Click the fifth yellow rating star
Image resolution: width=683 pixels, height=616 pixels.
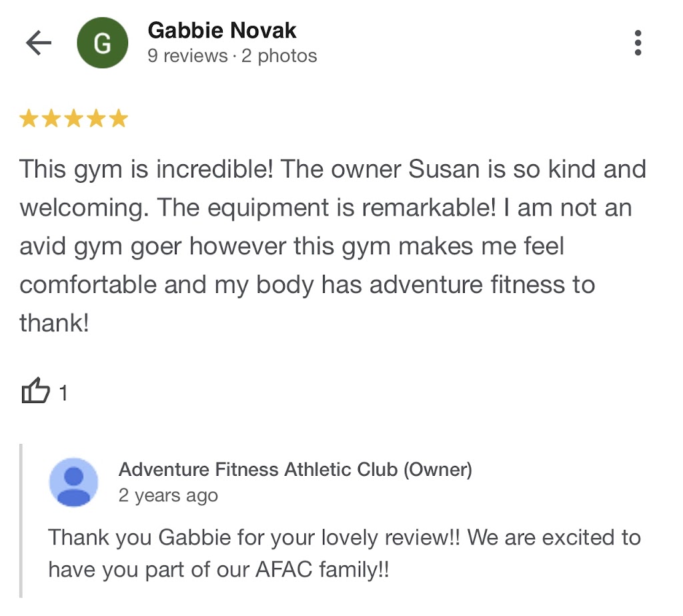point(118,119)
